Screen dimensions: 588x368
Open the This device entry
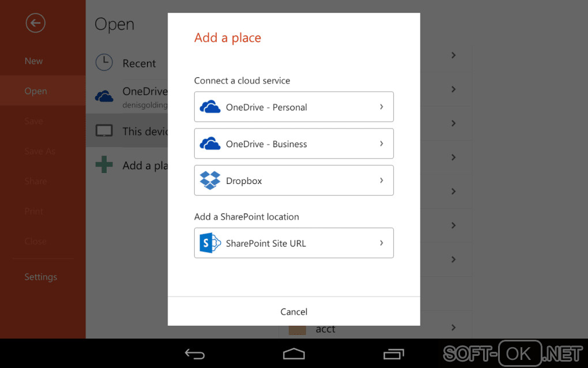pyautogui.click(x=127, y=130)
